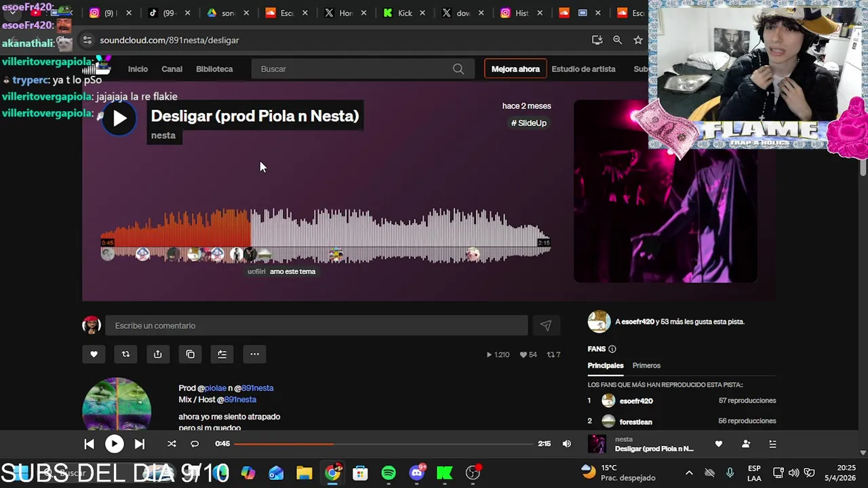Repost the track using the repost icon
Image resolution: width=868 pixels, height=488 pixels.
125,354
